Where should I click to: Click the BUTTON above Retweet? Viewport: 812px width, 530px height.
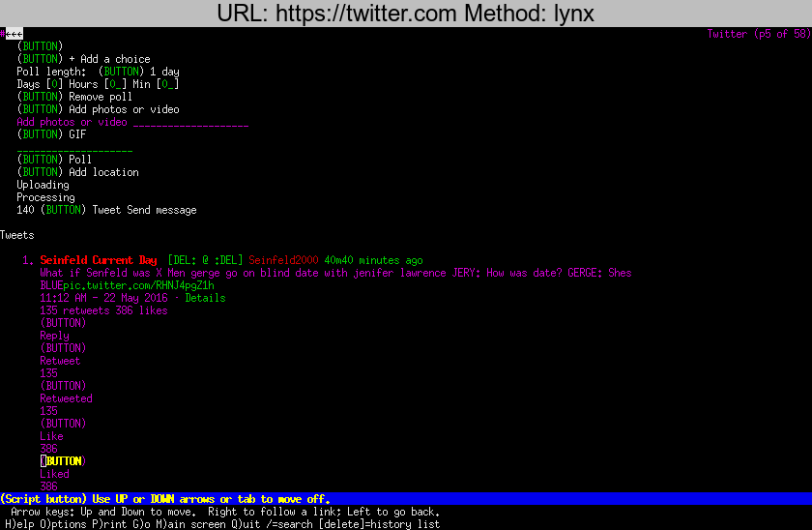(x=63, y=348)
